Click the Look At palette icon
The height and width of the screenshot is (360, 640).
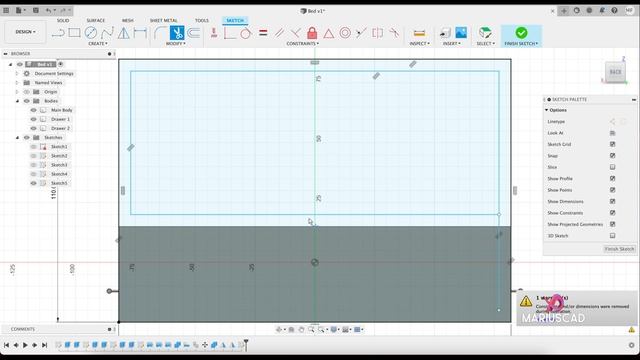[612, 133]
